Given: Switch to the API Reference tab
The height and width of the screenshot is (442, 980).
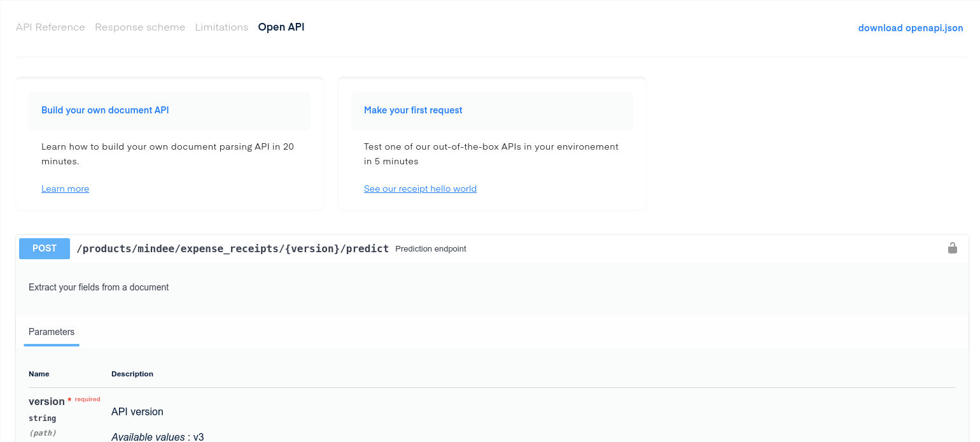Looking at the screenshot, I should pyautogui.click(x=50, y=27).
